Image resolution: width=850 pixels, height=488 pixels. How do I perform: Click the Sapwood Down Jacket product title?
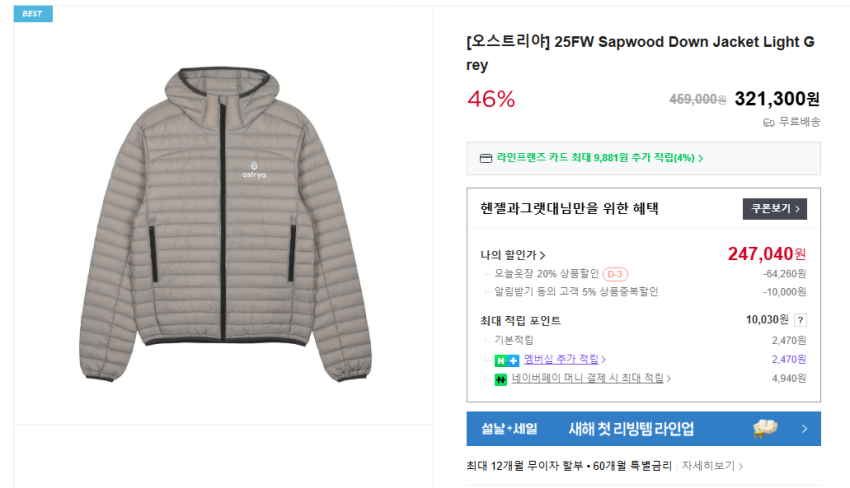pos(640,53)
